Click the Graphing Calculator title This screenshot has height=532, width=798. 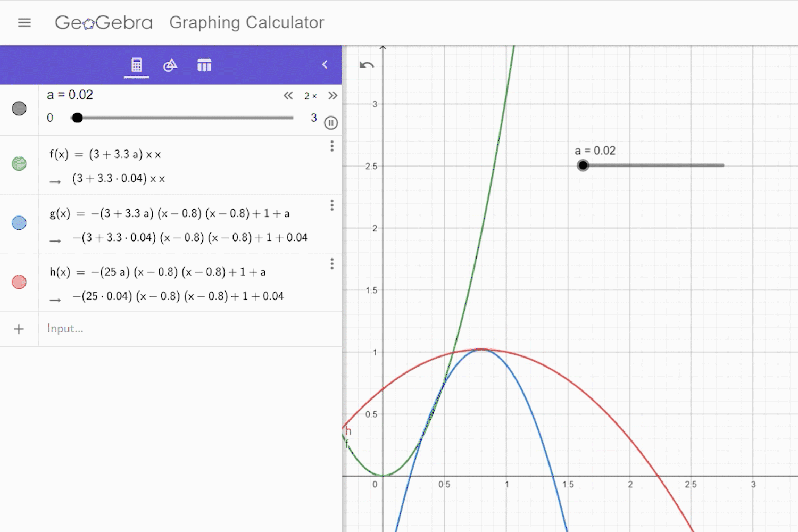pos(247,22)
